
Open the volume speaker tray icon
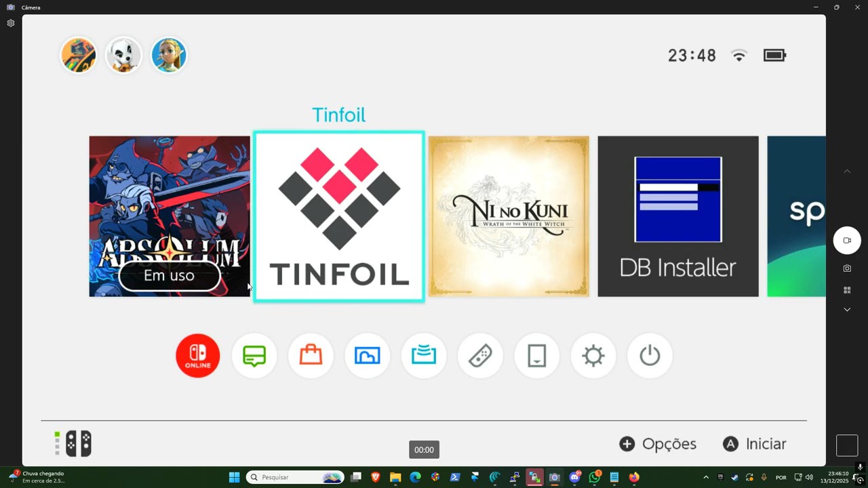[x=809, y=477]
